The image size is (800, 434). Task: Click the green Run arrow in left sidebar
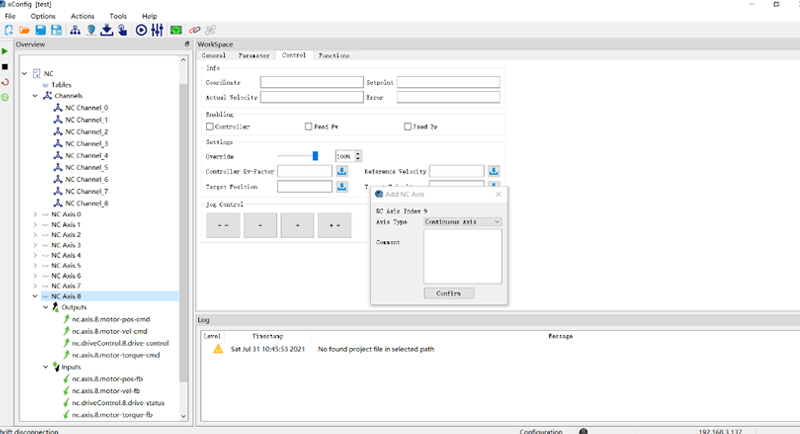pyautogui.click(x=5, y=50)
